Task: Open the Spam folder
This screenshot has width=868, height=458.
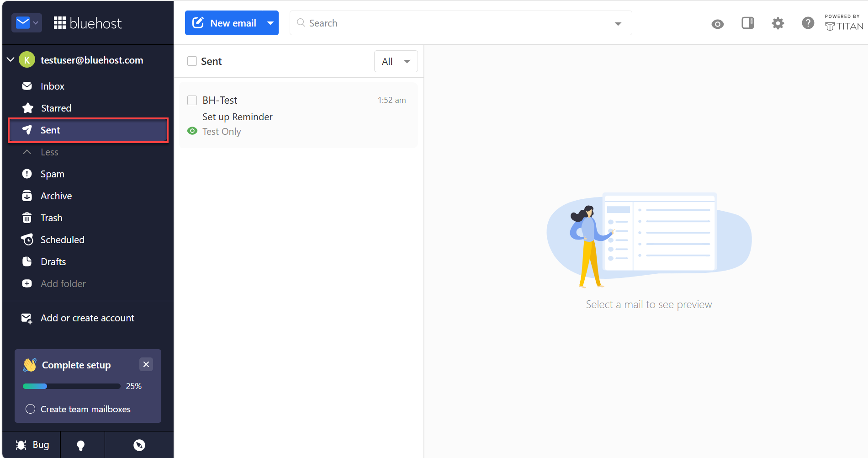Action: [88, 174]
